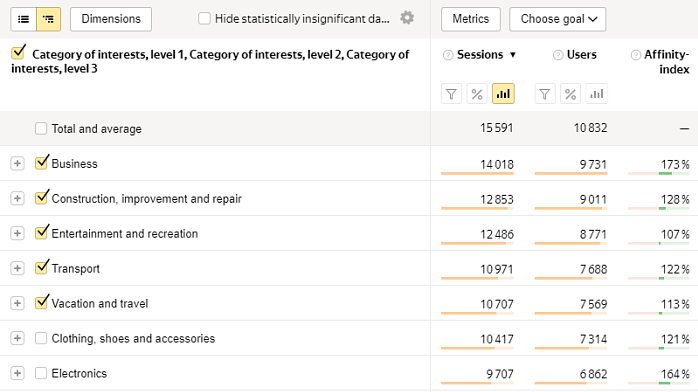
Task: Click the Sessions filter funnel icon
Action: point(451,94)
